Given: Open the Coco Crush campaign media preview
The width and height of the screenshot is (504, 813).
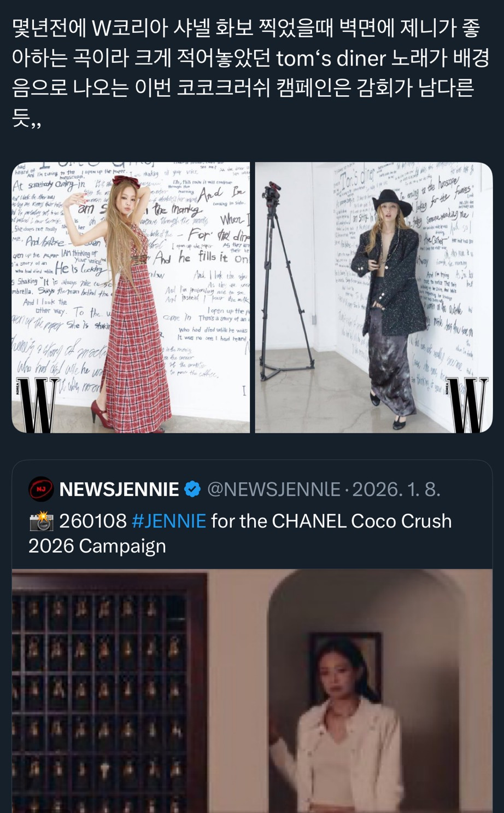Looking at the screenshot, I should click(x=252, y=690).
